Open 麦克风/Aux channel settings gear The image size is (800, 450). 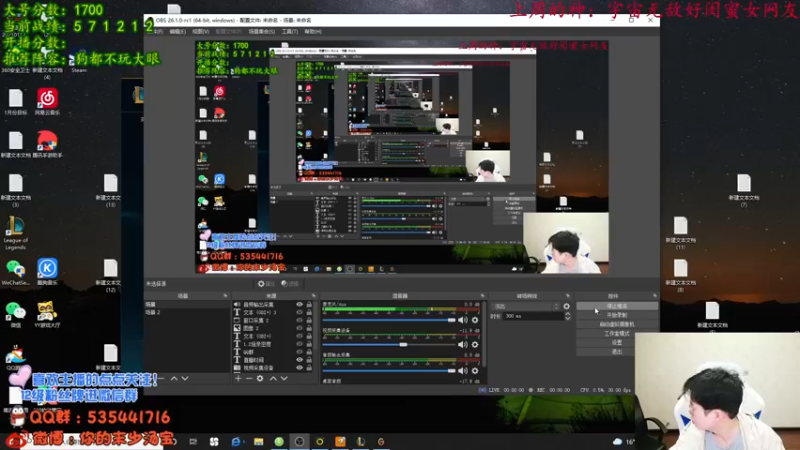pos(475,320)
